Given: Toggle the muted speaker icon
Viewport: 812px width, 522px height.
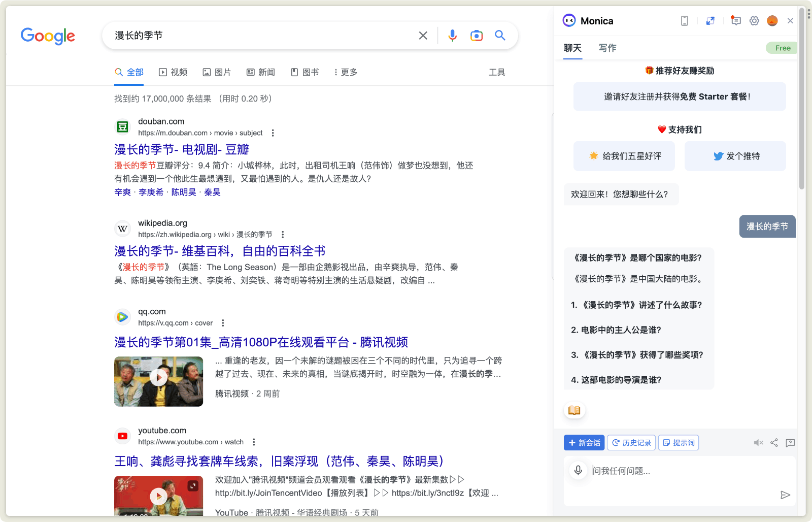Looking at the screenshot, I should [x=758, y=443].
